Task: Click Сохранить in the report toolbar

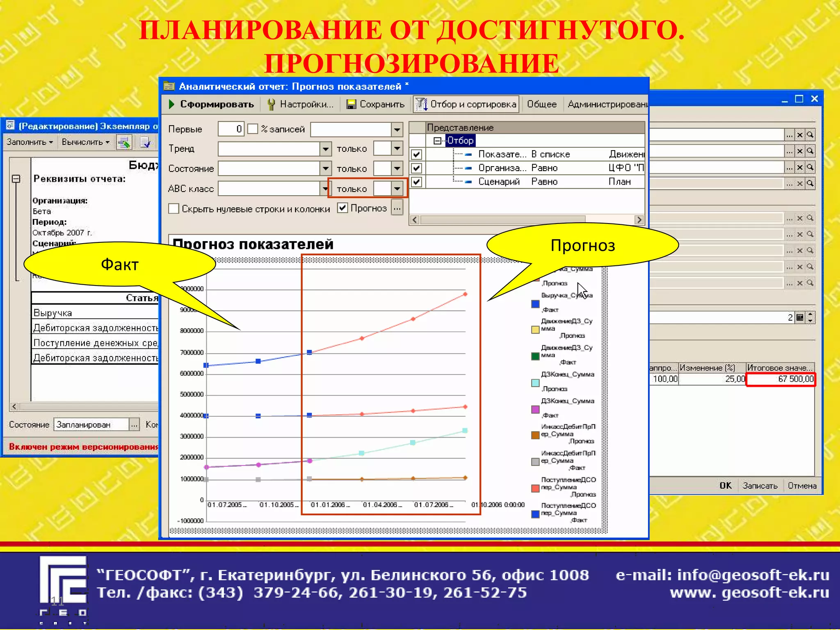Action: [x=375, y=104]
